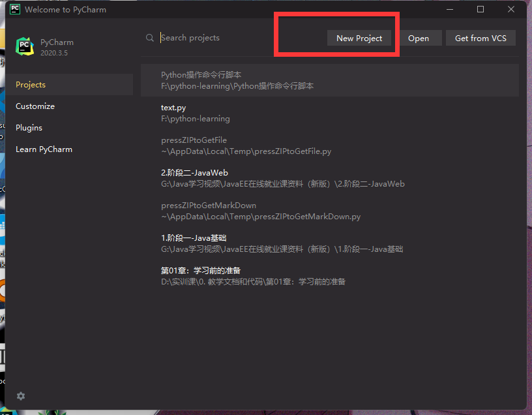
Task: Open the 第01章:学习前的准备 project
Action: (x=330, y=276)
